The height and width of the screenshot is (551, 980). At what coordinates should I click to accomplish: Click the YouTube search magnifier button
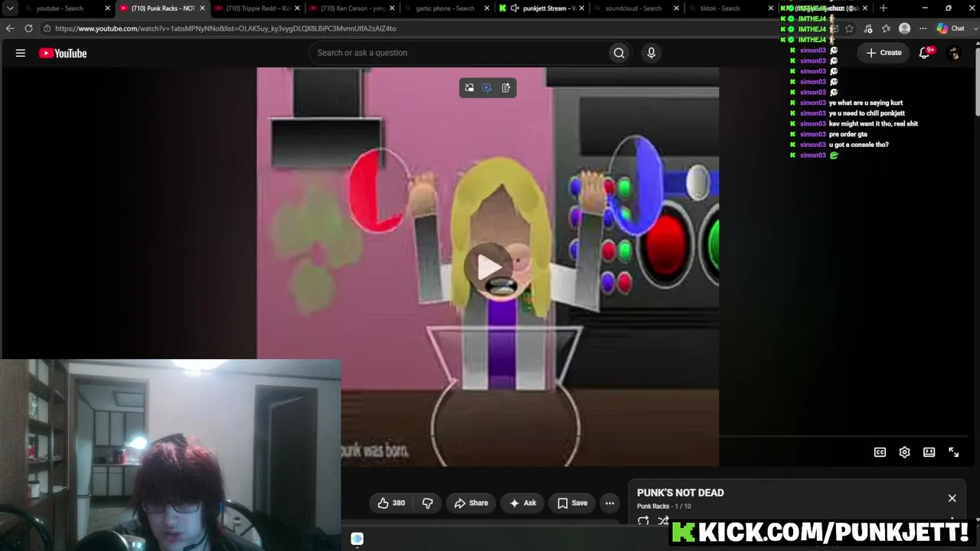pyautogui.click(x=619, y=53)
